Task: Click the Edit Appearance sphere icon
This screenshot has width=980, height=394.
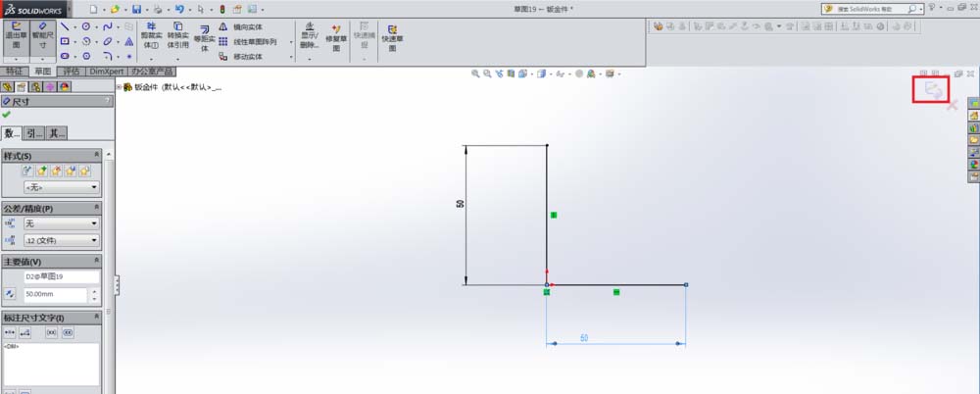Action: (x=579, y=74)
